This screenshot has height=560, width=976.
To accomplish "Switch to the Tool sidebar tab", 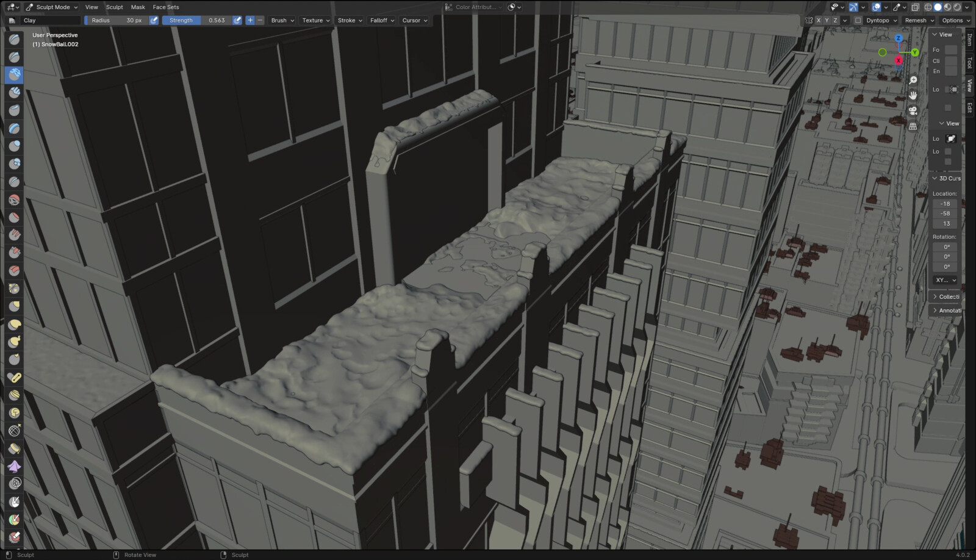I will coord(969,63).
